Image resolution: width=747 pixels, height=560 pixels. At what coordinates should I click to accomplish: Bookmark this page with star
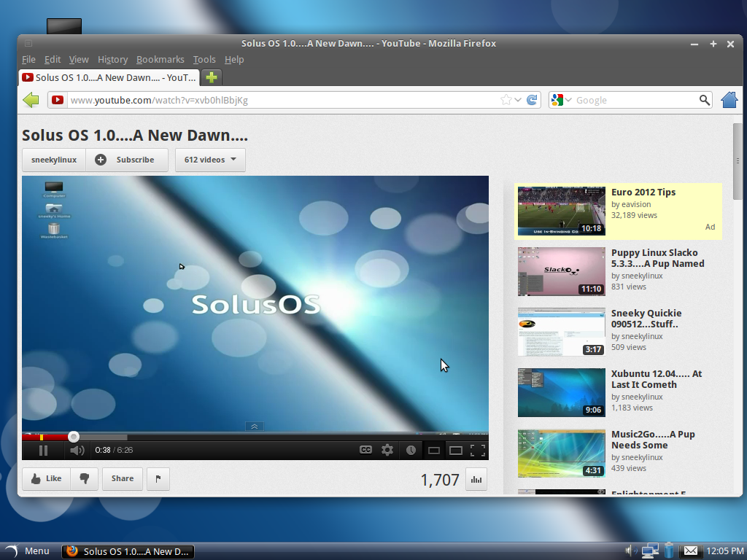(506, 100)
